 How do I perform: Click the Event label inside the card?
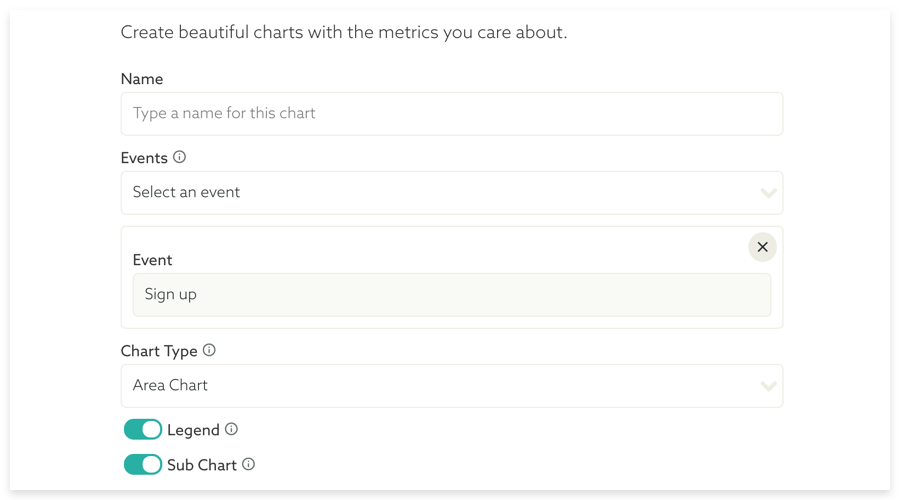click(152, 260)
